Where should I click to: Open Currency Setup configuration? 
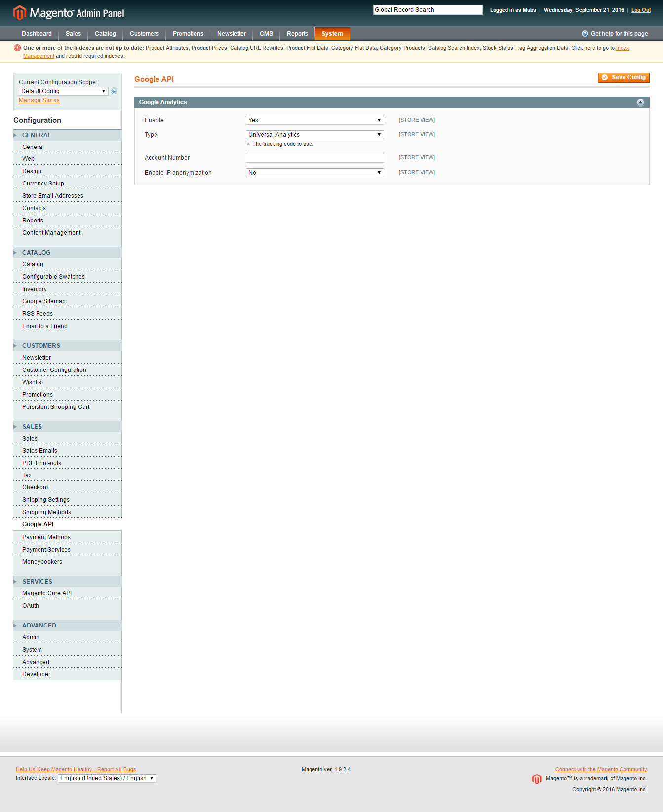point(67,184)
